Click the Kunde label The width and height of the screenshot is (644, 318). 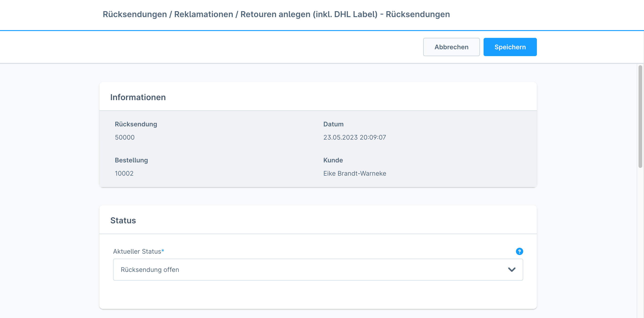point(333,160)
